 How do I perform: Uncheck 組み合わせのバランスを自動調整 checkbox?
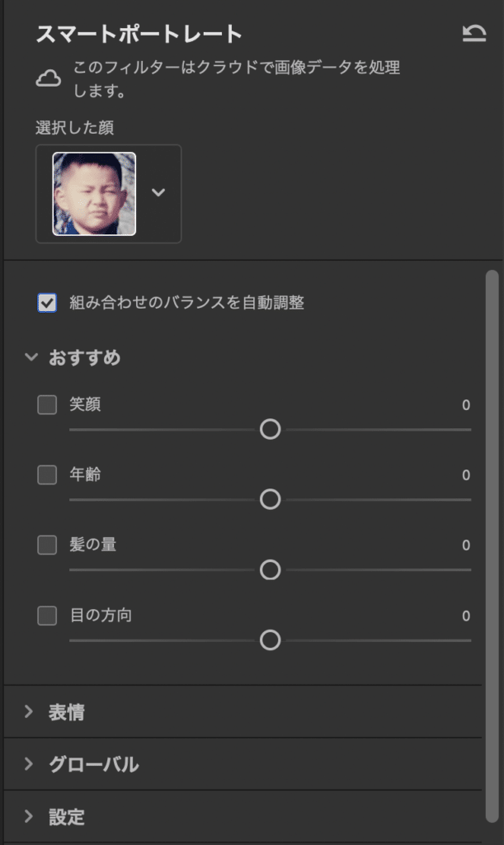coord(47,303)
